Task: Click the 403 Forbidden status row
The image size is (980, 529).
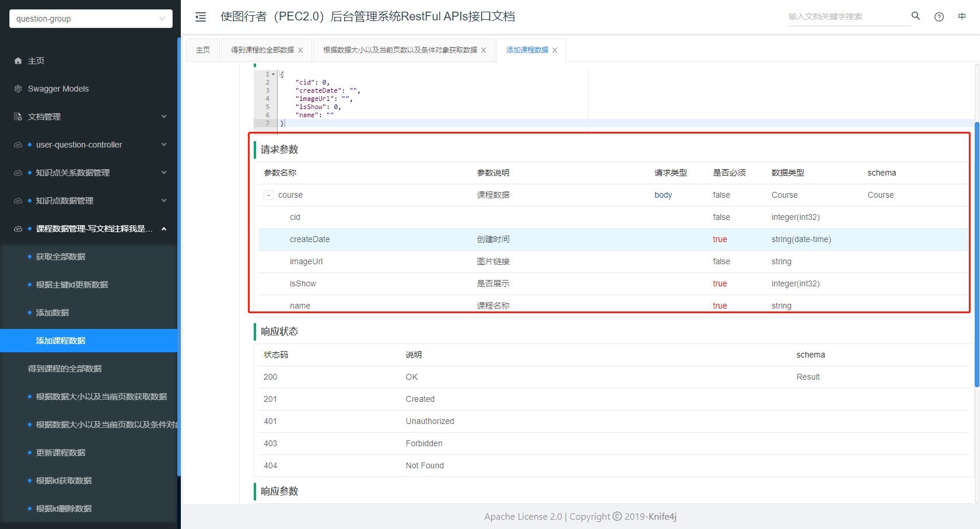Action: [x=614, y=443]
